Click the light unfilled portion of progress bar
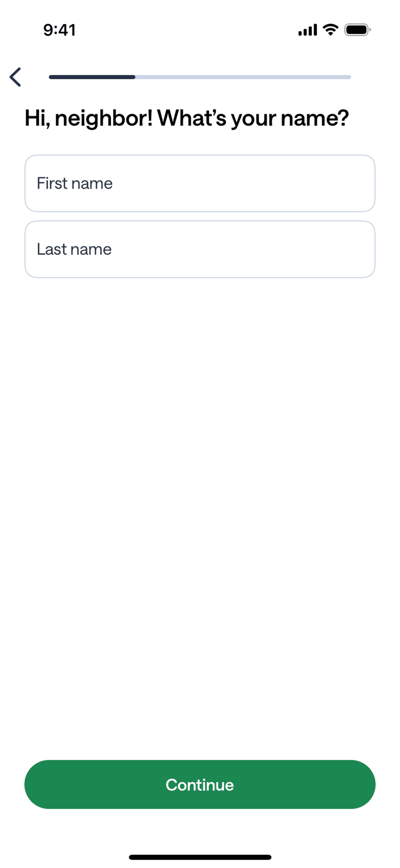This screenshot has width=400, height=868. coord(243,77)
